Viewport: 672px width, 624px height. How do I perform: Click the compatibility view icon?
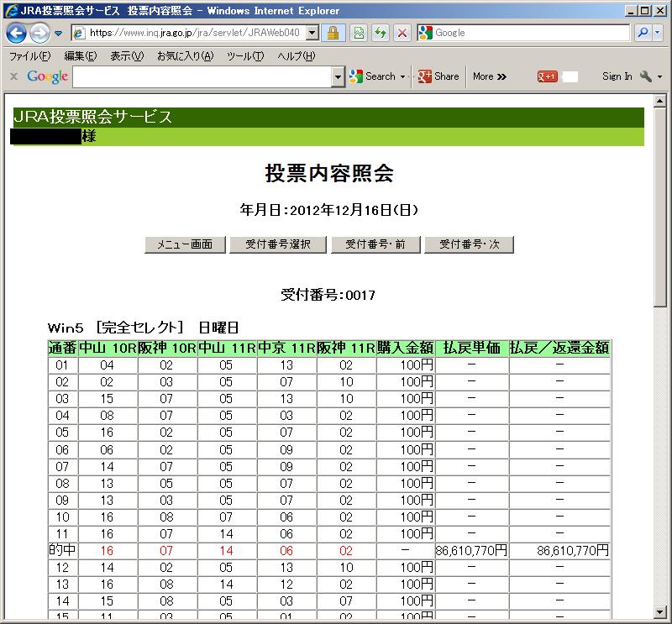point(359,33)
